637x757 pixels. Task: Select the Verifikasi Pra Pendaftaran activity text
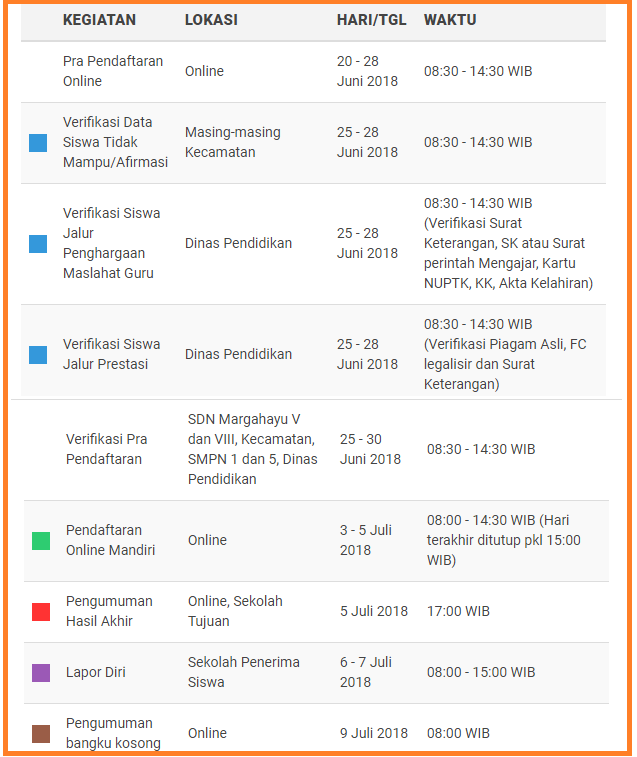[106, 449]
